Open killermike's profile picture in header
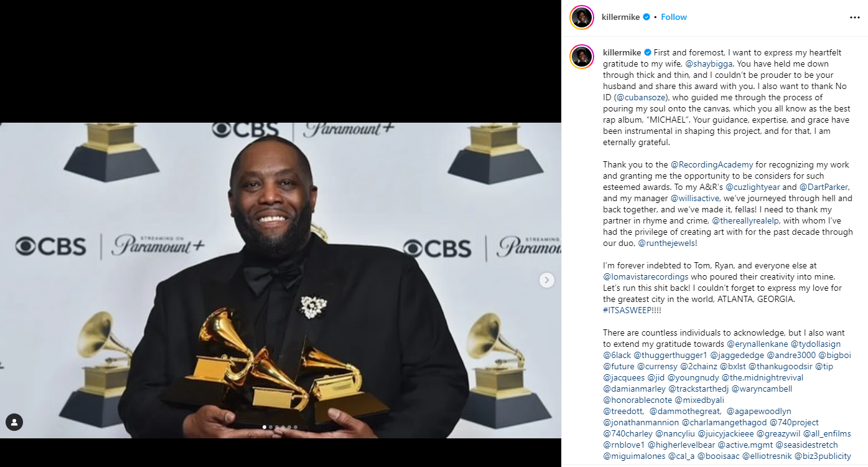 [x=581, y=17]
